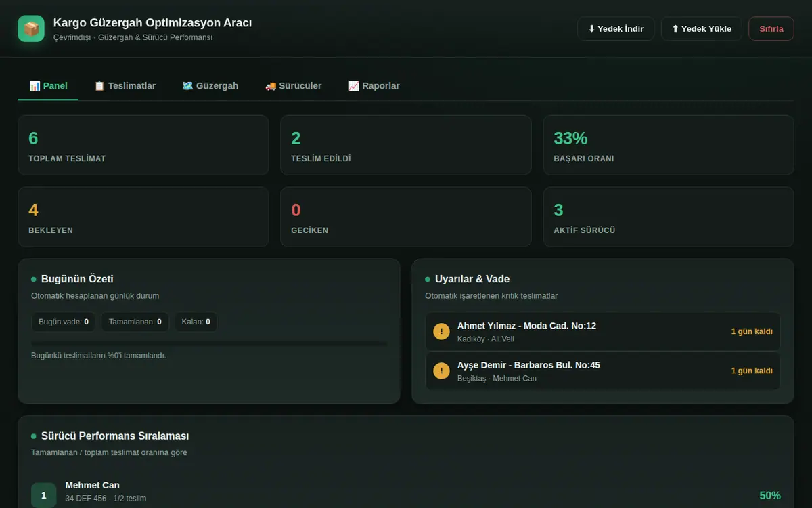Open the Bekleyen stat card
Screen dimensions: 812x508
143,217
